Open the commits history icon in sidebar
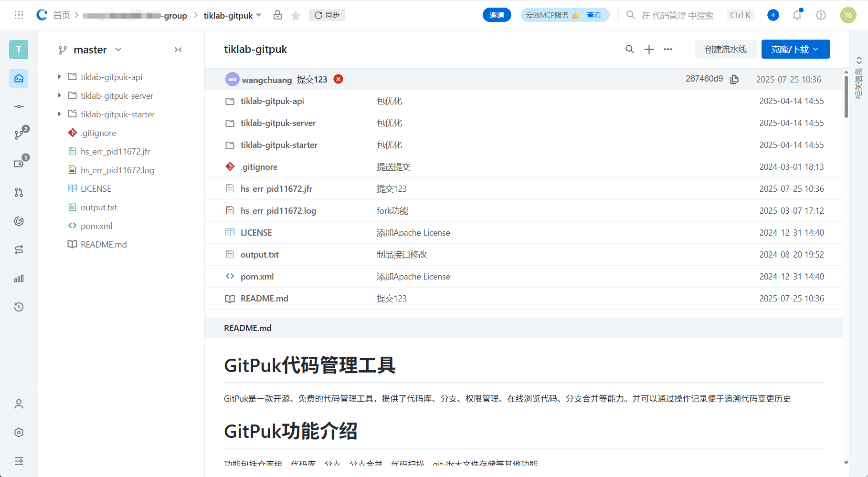 19,106
